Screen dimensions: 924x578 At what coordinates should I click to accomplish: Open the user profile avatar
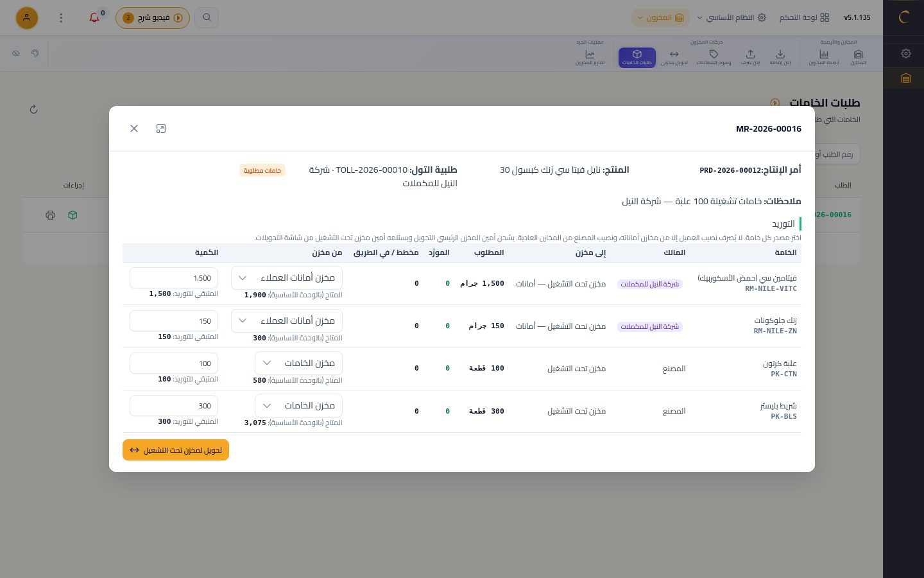27,17
